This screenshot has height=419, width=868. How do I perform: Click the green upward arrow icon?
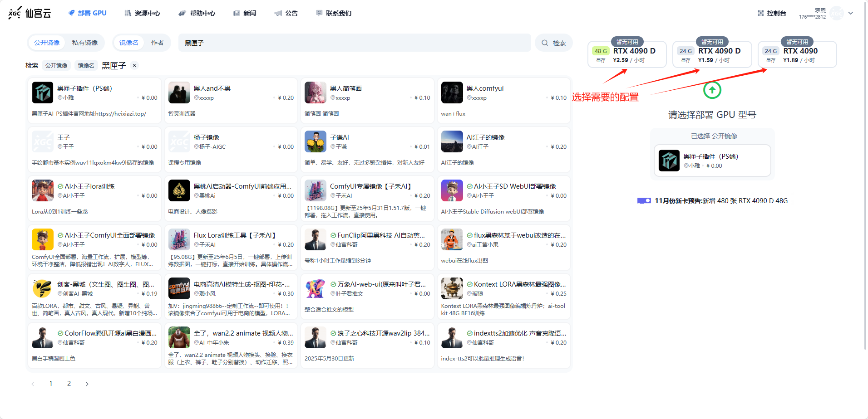[712, 90]
